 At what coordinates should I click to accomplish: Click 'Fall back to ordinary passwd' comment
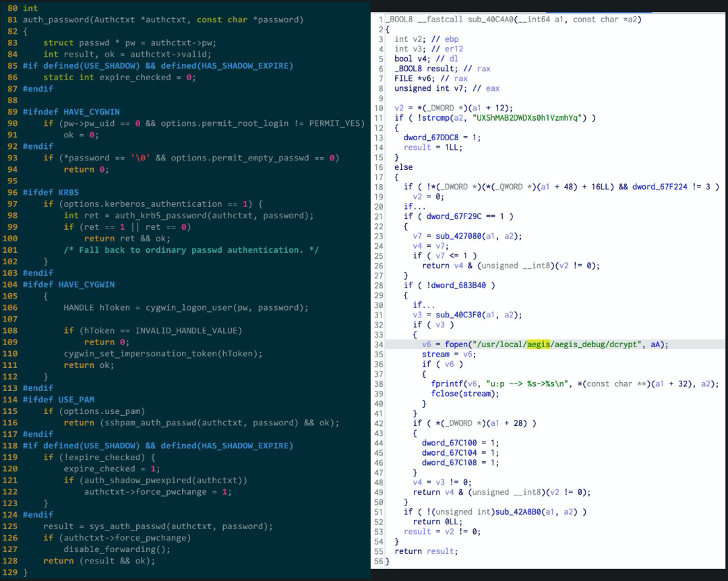[x=191, y=250]
